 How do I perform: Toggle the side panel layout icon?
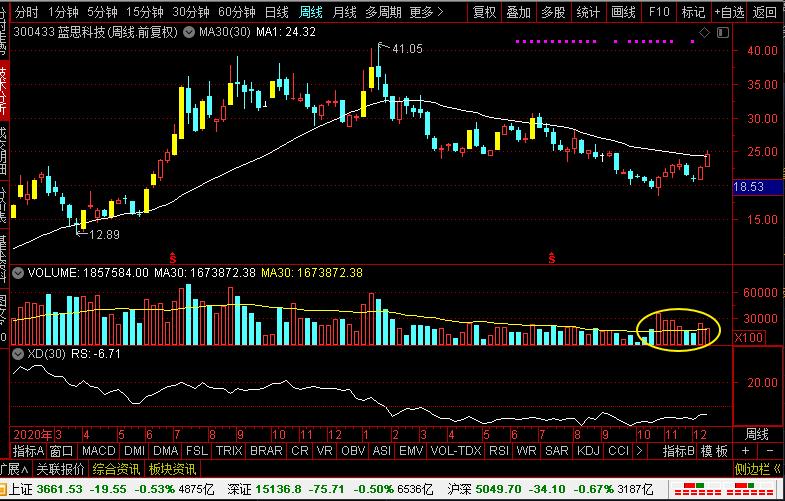[x=722, y=33]
